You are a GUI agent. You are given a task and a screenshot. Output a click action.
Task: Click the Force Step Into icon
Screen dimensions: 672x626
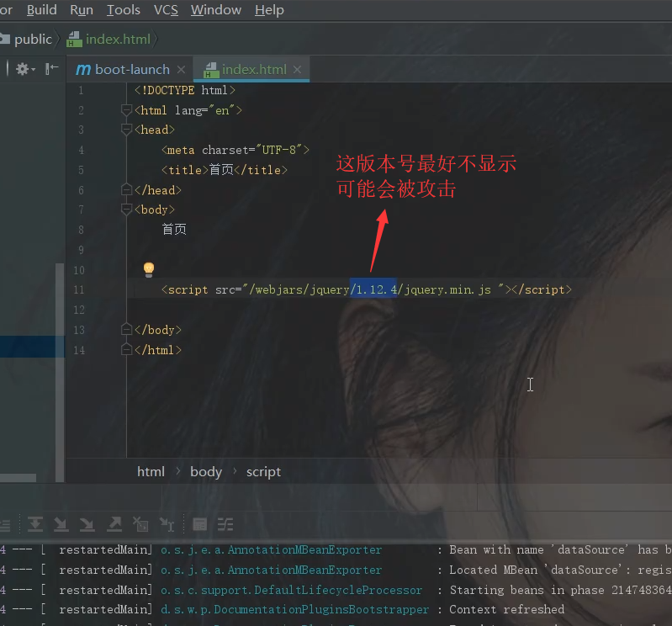[x=87, y=524]
